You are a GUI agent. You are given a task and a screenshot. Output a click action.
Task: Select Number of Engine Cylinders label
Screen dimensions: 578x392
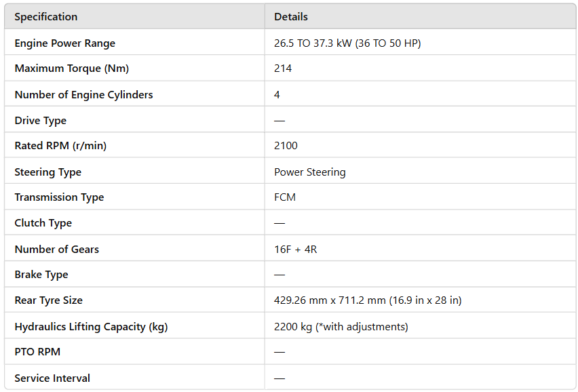(x=83, y=95)
